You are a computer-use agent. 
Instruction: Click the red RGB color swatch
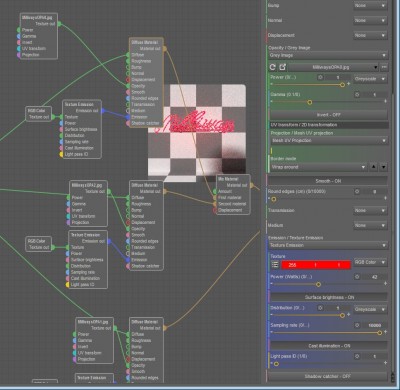click(x=316, y=265)
